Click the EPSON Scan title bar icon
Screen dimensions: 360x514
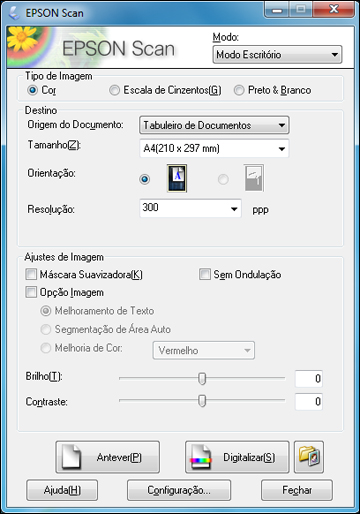[x=14, y=13]
